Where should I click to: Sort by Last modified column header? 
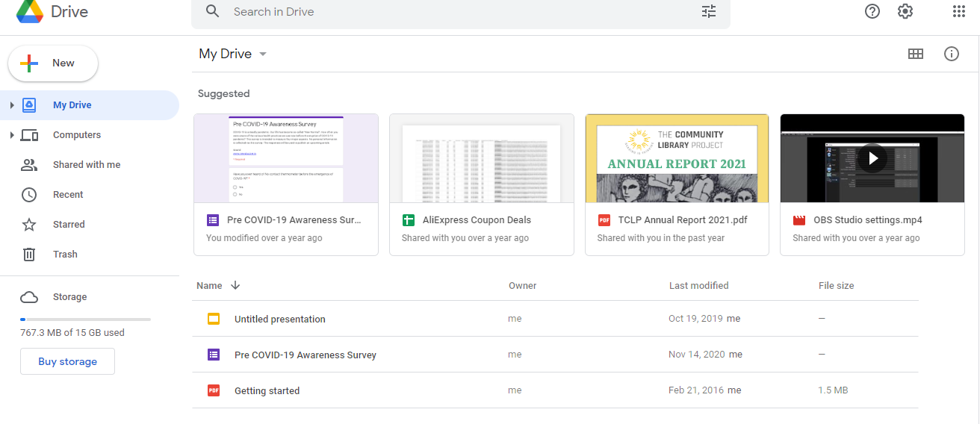pyautogui.click(x=698, y=286)
